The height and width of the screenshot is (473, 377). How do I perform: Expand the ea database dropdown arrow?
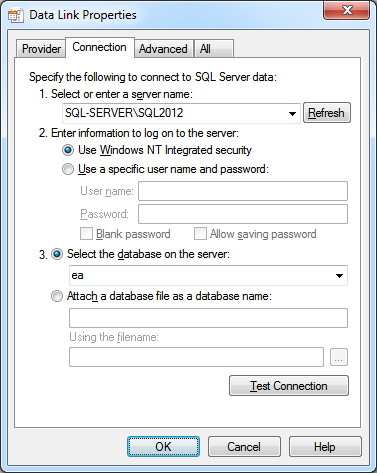339,275
